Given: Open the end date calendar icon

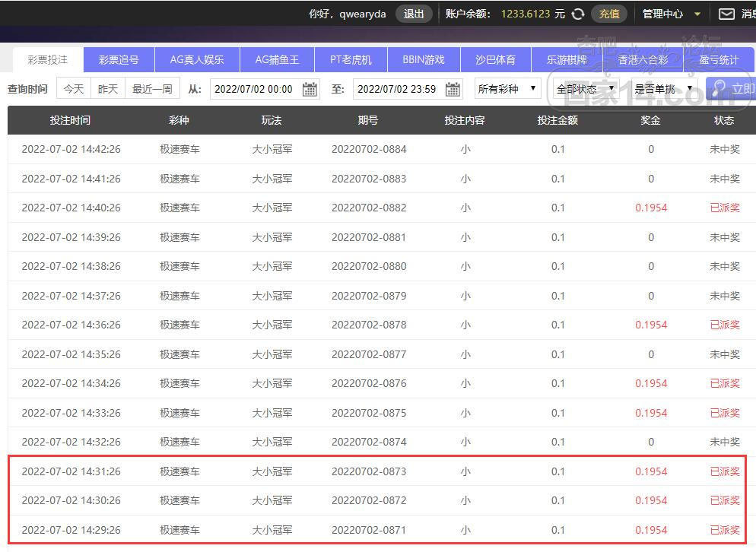Looking at the screenshot, I should point(453,89).
